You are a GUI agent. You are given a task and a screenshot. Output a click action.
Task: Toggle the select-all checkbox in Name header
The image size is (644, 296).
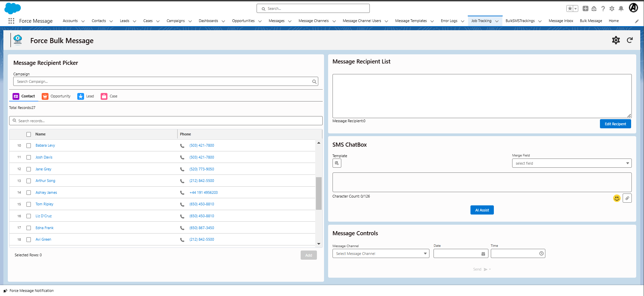[x=29, y=134]
